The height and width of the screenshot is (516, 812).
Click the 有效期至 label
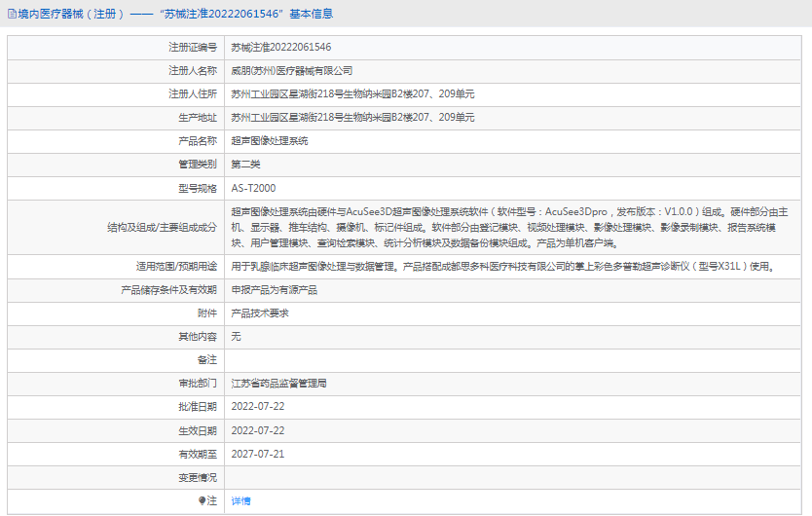click(198, 455)
